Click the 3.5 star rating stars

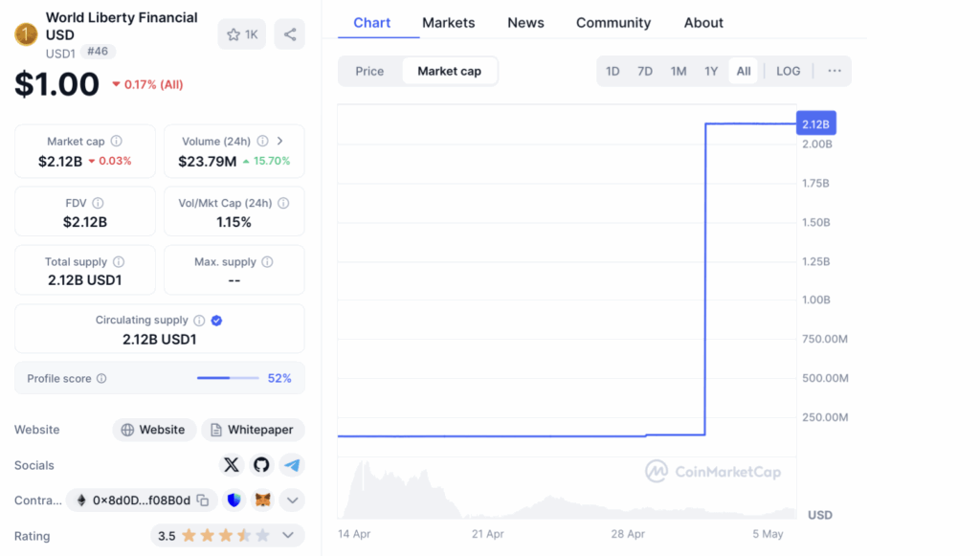pyautogui.click(x=226, y=535)
